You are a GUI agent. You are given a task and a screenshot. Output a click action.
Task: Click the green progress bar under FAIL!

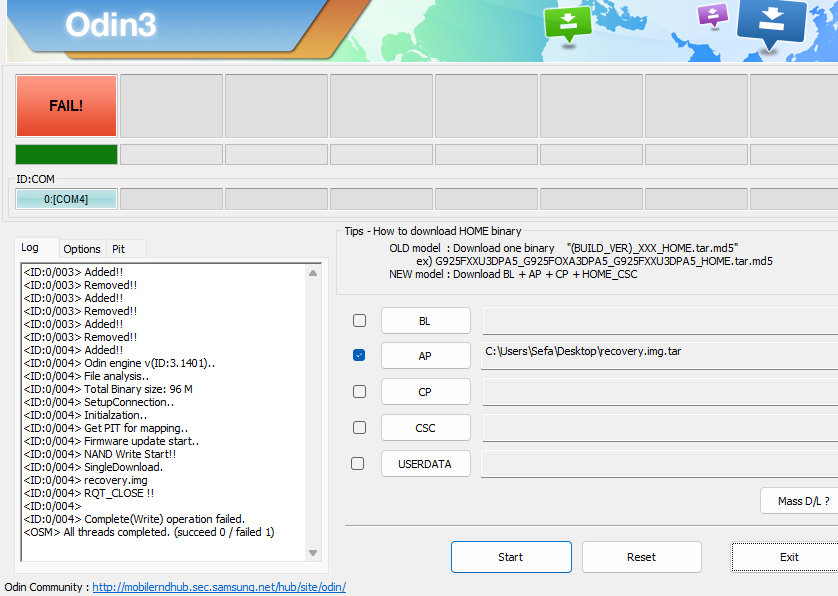pos(66,154)
